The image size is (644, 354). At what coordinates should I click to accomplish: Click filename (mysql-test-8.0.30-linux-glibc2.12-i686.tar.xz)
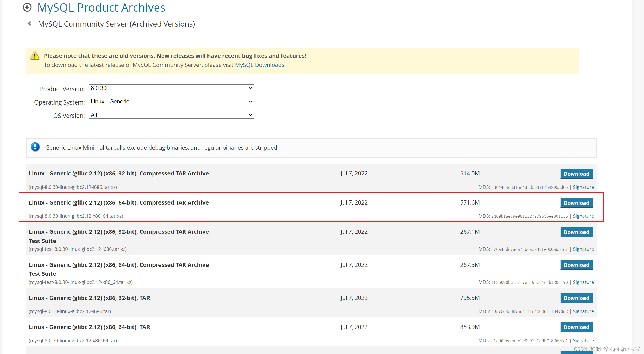point(78,249)
